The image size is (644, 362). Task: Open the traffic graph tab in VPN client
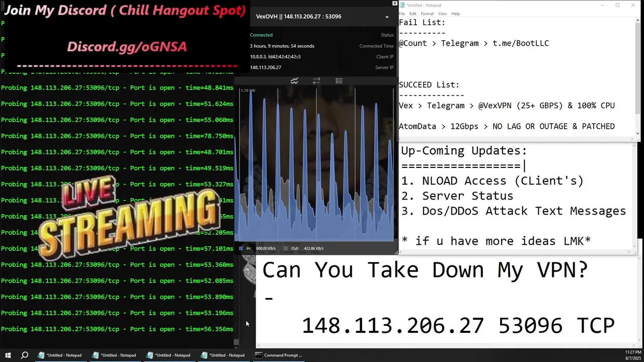(x=294, y=81)
